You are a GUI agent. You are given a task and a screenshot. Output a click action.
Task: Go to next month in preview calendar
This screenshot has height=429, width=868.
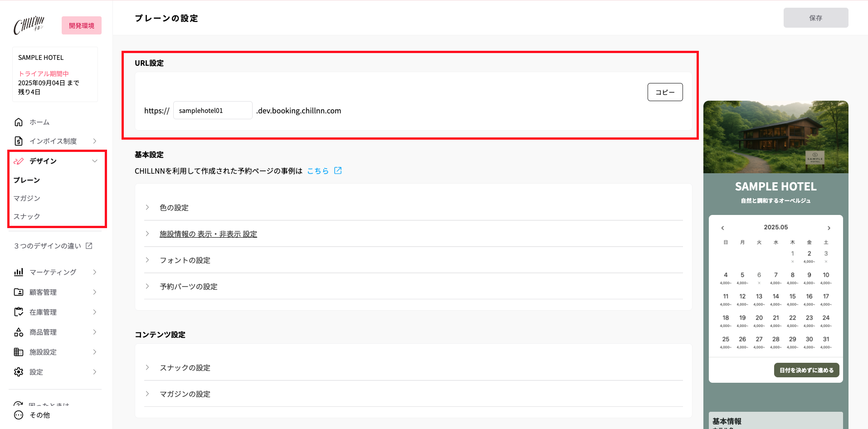coord(829,228)
